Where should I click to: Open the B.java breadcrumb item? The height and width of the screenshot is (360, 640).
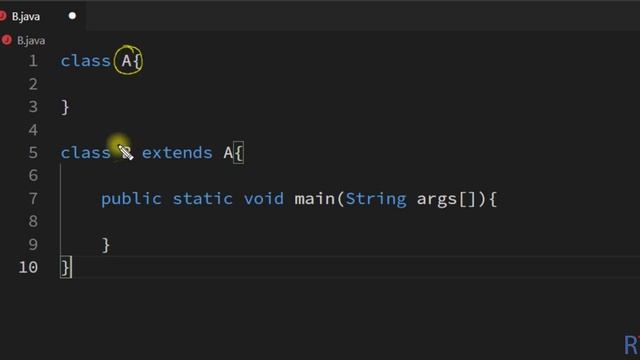tap(31, 40)
